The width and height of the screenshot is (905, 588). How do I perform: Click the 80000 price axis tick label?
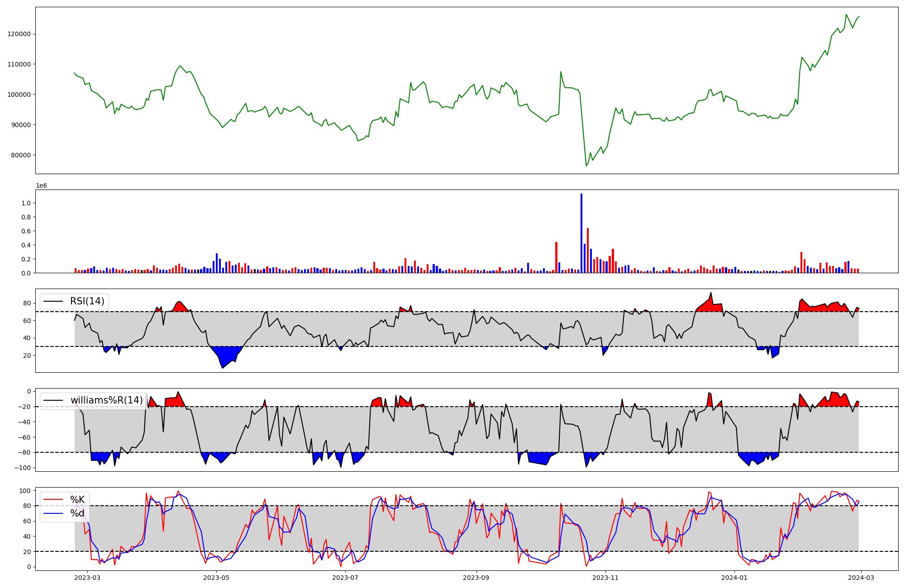click(21, 155)
